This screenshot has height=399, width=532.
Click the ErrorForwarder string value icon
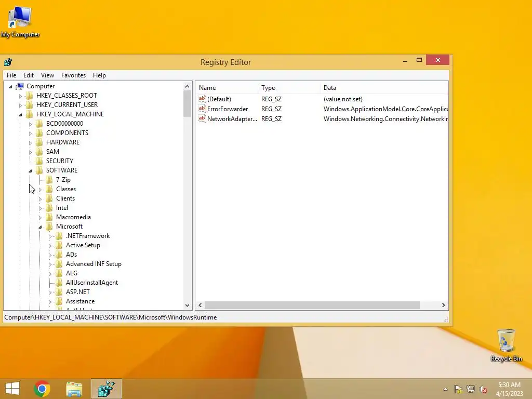202,109
